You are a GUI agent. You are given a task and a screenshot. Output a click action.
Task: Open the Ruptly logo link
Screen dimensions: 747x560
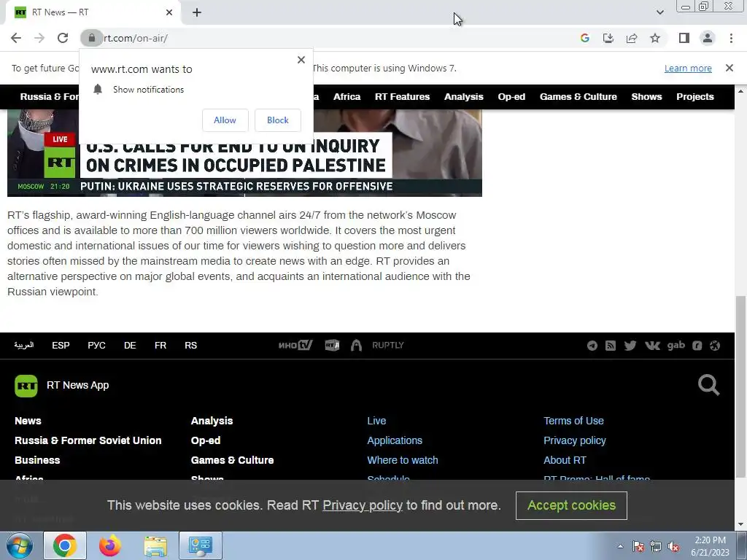(x=388, y=345)
